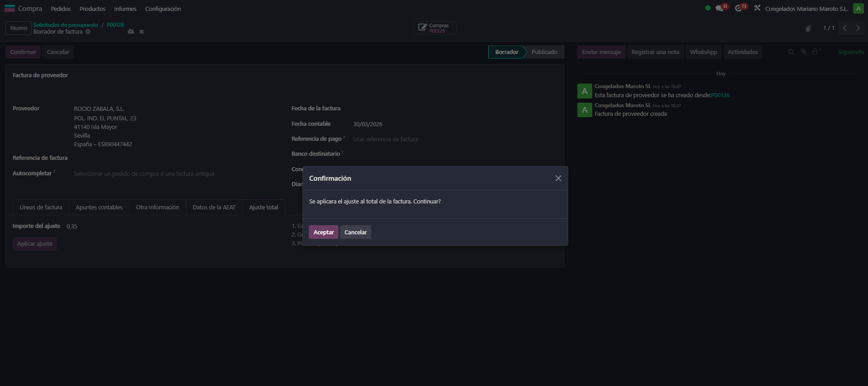Click the cloud save icon

pos(131,32)
